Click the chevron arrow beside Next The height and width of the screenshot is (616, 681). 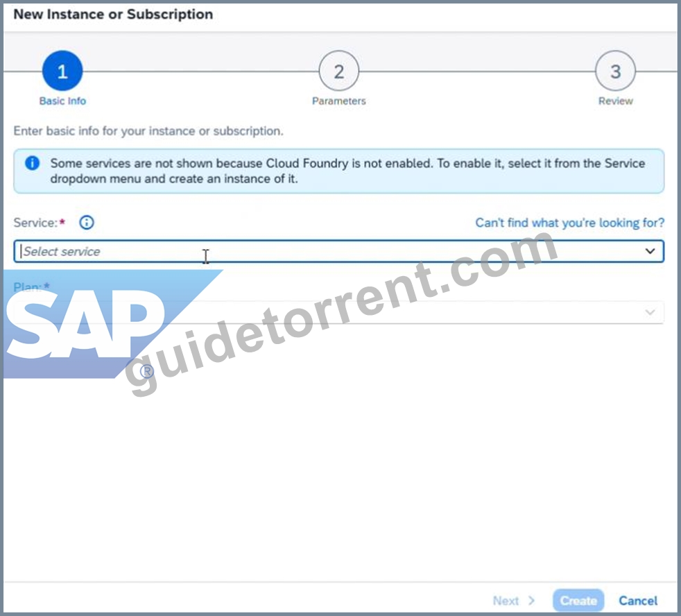[531, 600]
